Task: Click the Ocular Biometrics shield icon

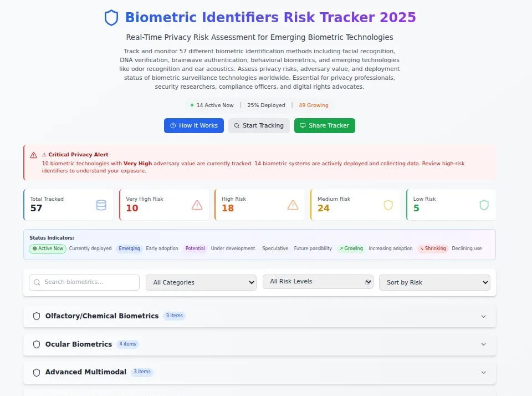Action: [x=37, y=344]
